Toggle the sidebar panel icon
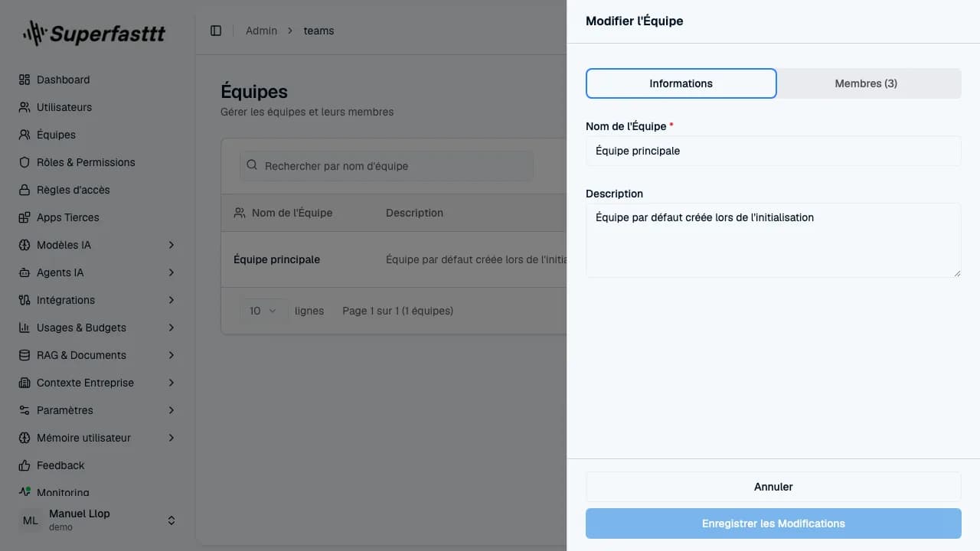This screenshot has height=551, width=980. point(216,31)
